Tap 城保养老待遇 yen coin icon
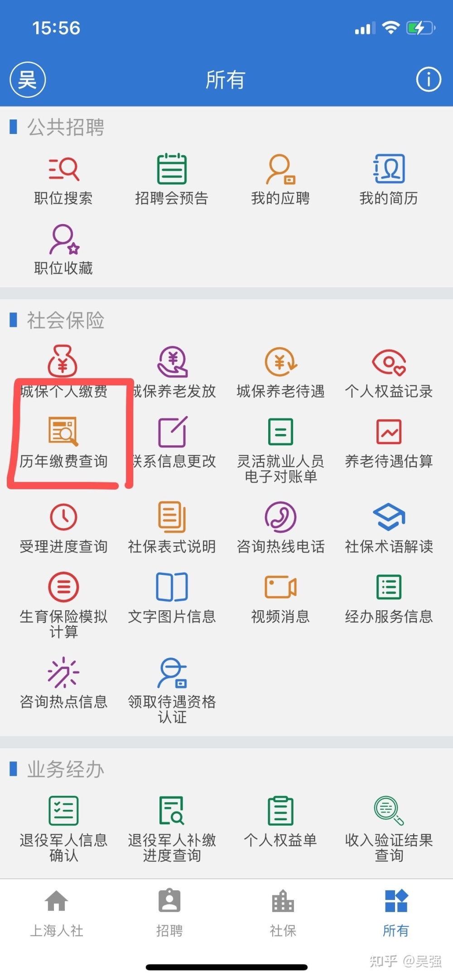Image resolution: width=453 pixels, height=980 pixels. pyautogui.click(x=280, y=362)
